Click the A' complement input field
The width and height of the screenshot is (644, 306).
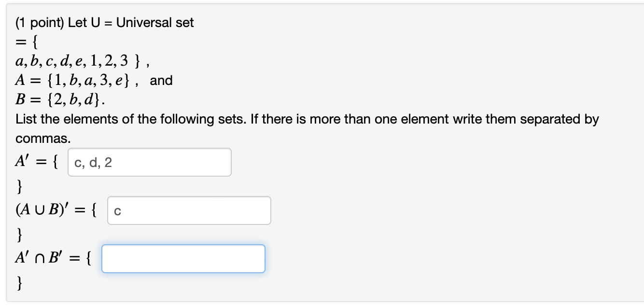150,162
